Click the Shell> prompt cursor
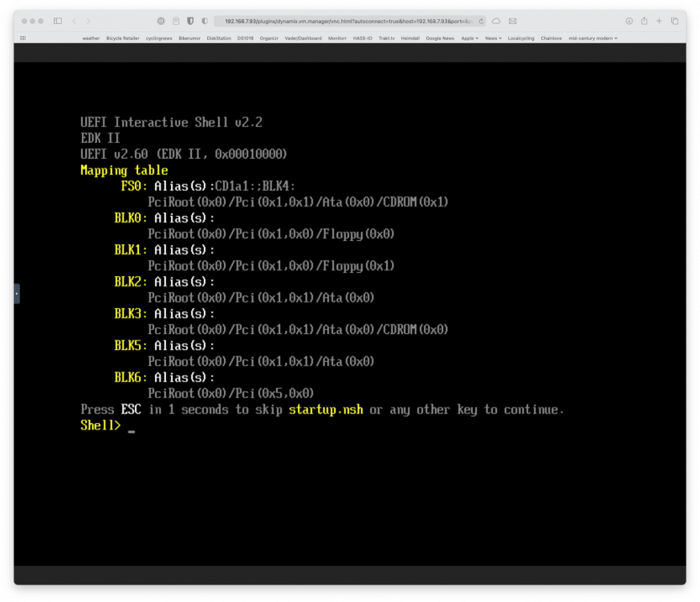 (x=132, y=431)
